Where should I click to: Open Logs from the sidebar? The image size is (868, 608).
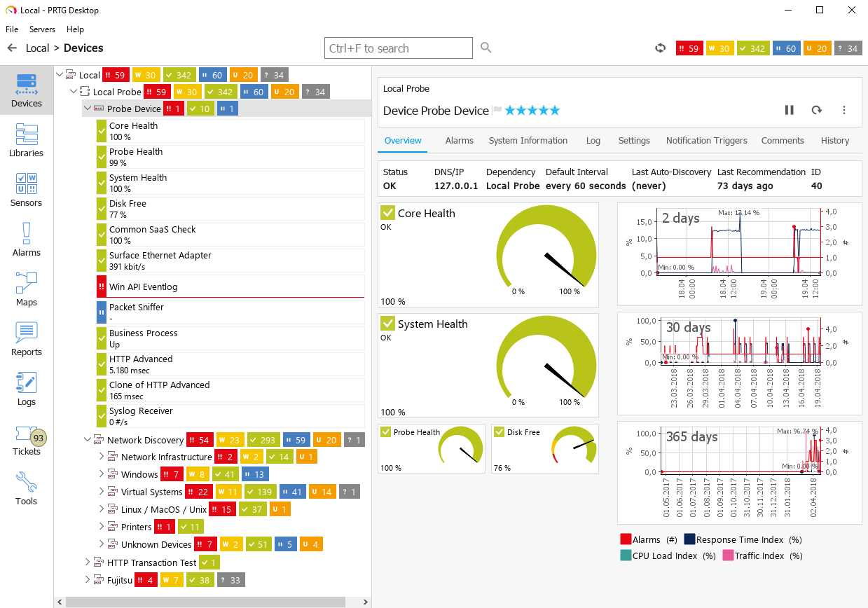pyautogui.click(x=27, y=389)
